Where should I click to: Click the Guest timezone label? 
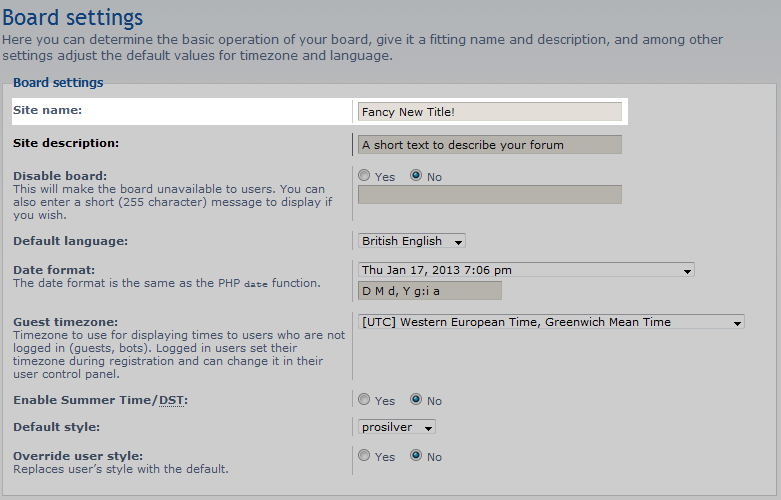(65, 322)
